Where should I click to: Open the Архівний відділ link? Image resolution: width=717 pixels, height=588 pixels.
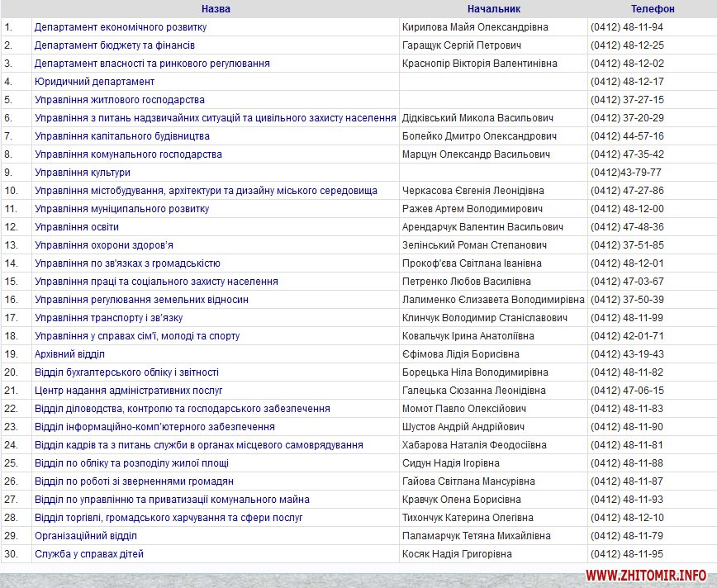click(69, 354)
